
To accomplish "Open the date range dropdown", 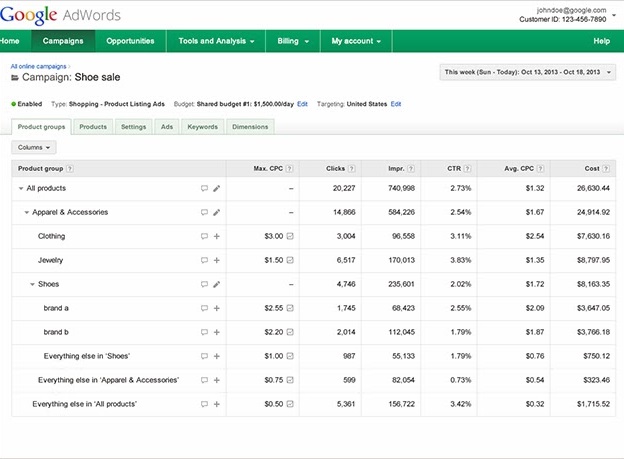I will tap(527, 72).
